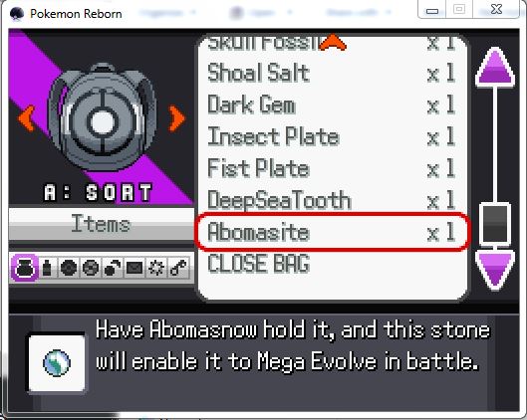Click the dark scrollbar thumb

pos(495,224)
